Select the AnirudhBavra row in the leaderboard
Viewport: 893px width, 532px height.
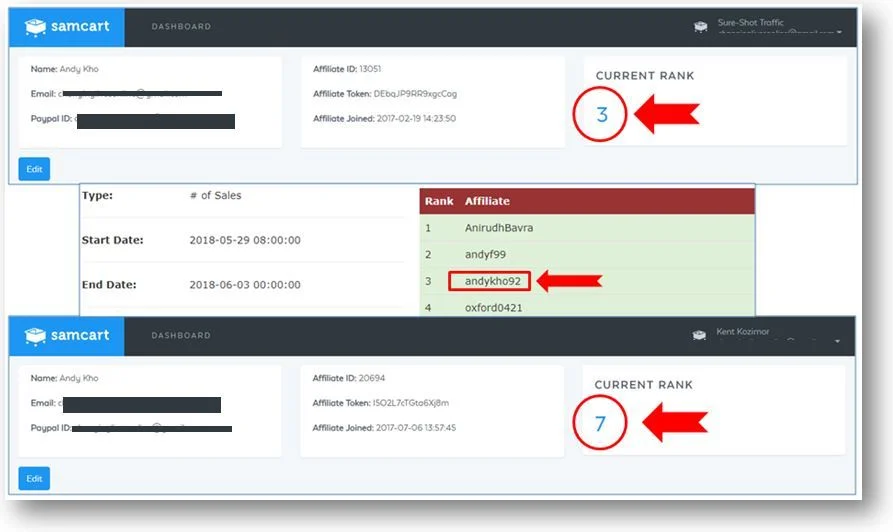tap(498, 228)
